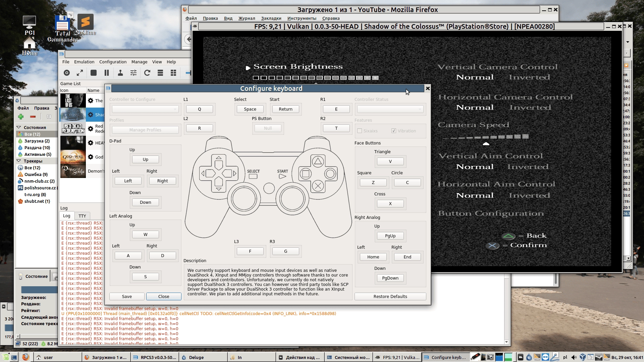Viewport: 644px width, 362px height.
Task: Launch Firefox from the panel launcher
Action: (x=25, y=357)
